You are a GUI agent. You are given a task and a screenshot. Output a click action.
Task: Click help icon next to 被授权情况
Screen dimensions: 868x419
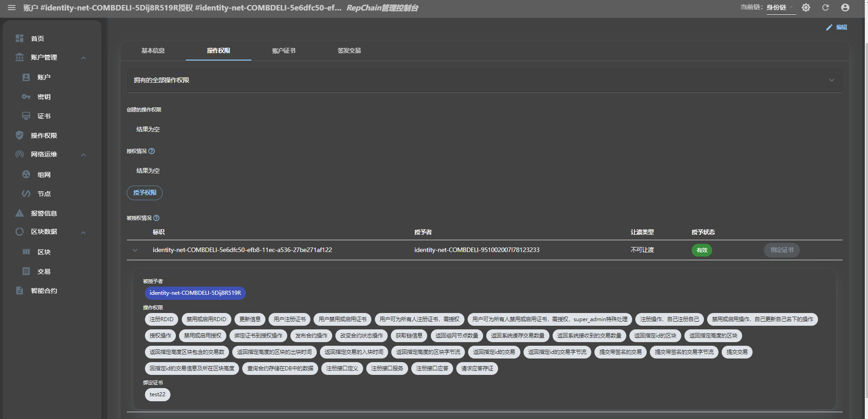pyautogui.click(x=156, y=218)
